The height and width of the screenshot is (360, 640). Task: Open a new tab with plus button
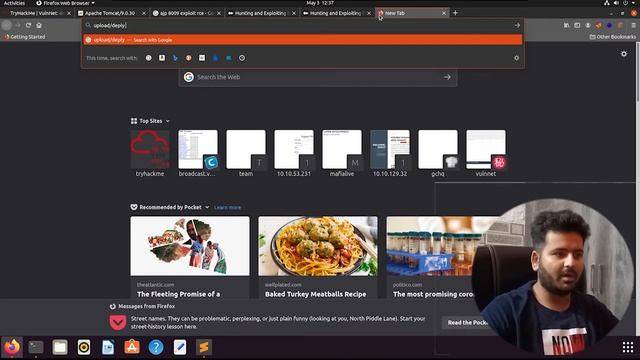click(455, 13)
